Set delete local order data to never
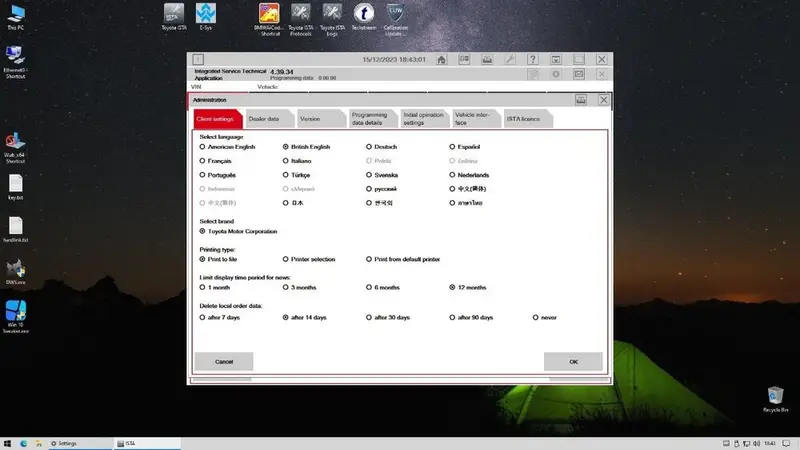 (536, 317)
